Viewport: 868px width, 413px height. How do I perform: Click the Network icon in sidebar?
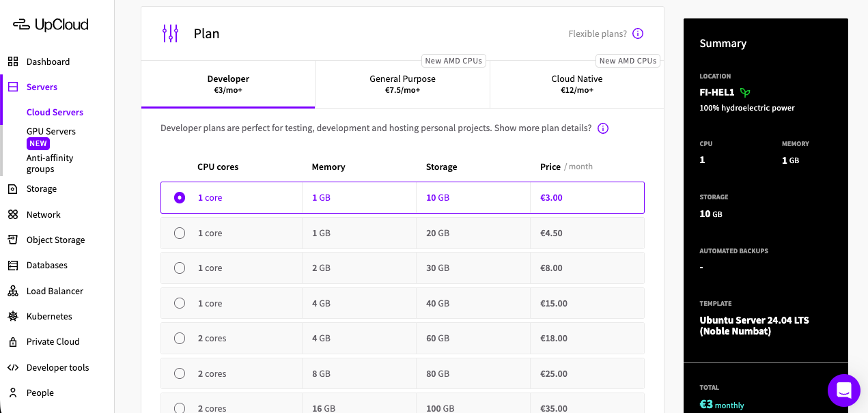click(13, 214)
